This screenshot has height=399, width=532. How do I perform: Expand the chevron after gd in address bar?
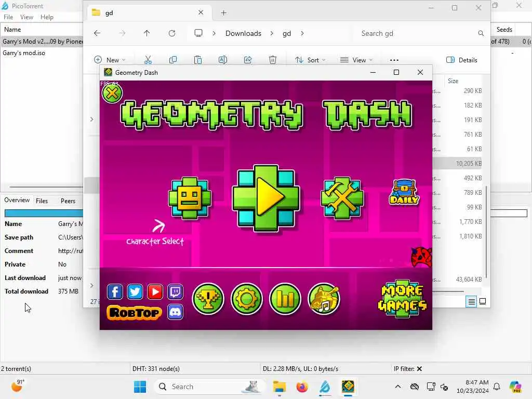pos(302,33)
